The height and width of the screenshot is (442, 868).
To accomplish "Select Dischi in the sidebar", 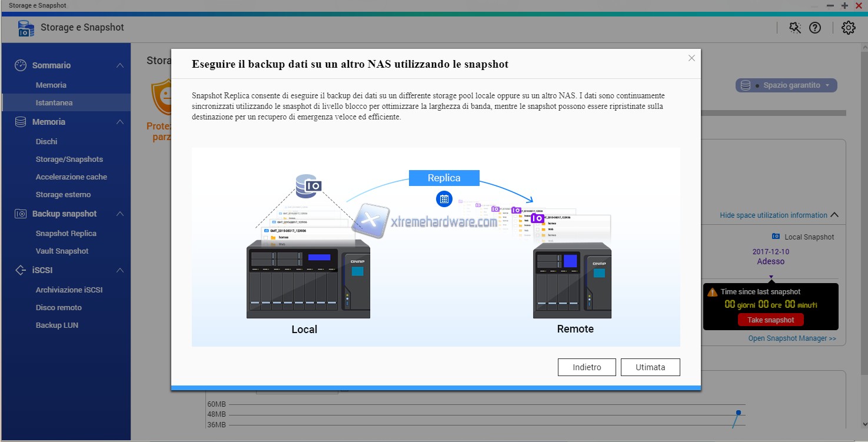I will (x=46, y=142).
